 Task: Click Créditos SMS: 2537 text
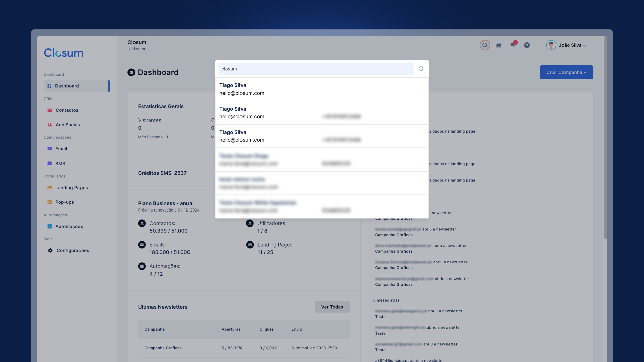tap(162, 173)
